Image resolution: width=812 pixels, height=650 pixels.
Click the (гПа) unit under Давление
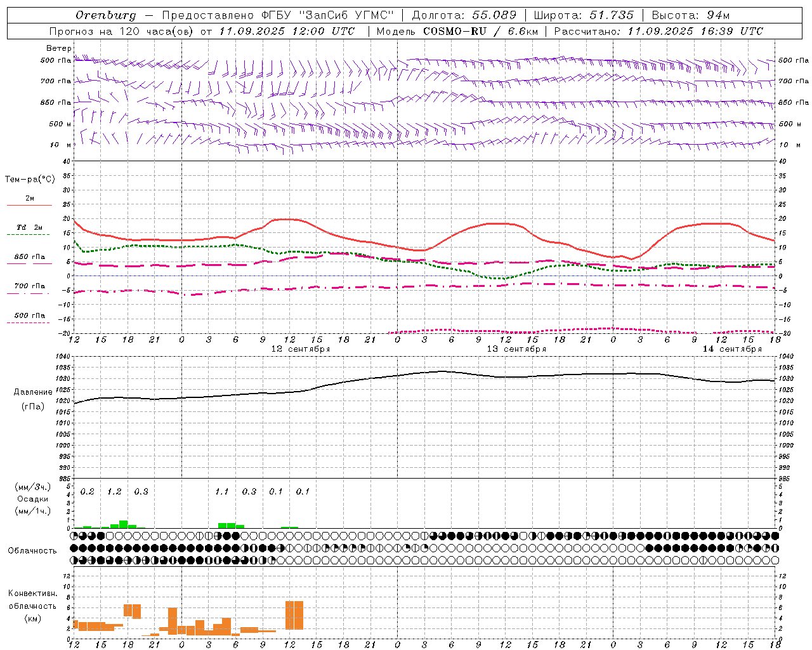33,406
